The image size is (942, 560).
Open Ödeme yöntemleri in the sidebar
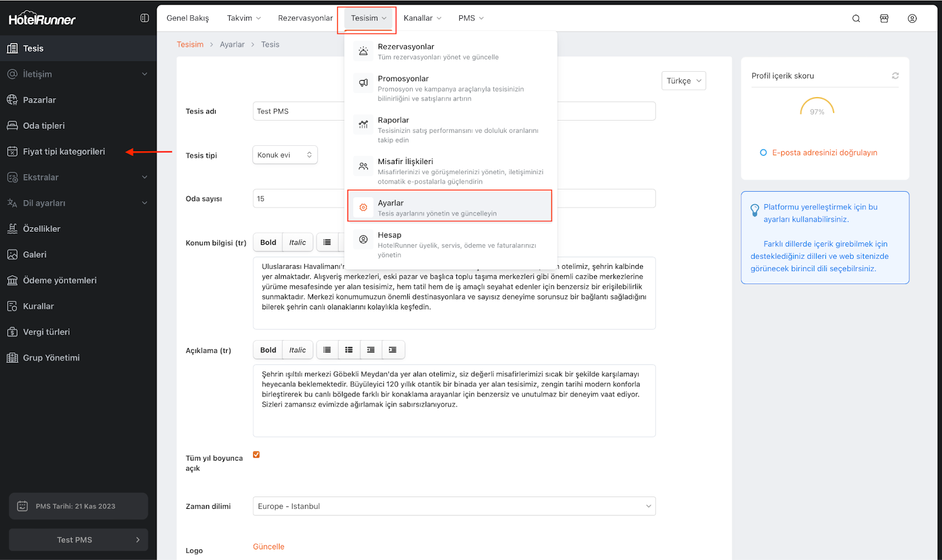[x=59, y=281]
